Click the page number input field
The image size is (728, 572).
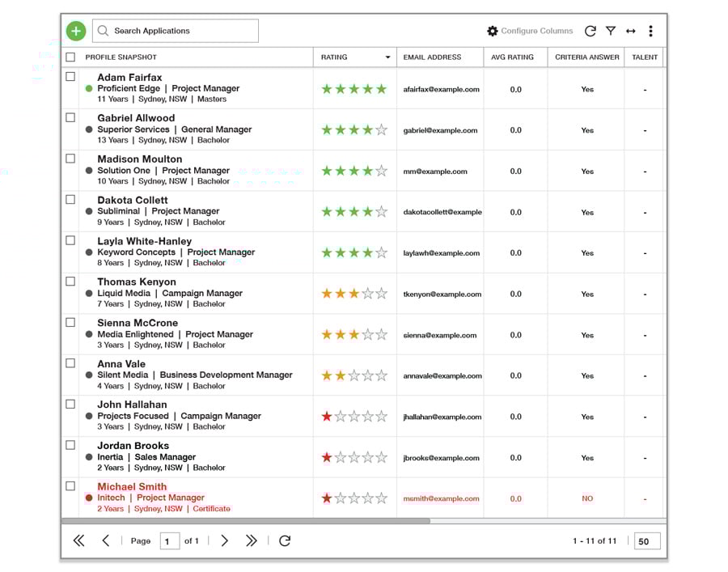pos(170,541)
